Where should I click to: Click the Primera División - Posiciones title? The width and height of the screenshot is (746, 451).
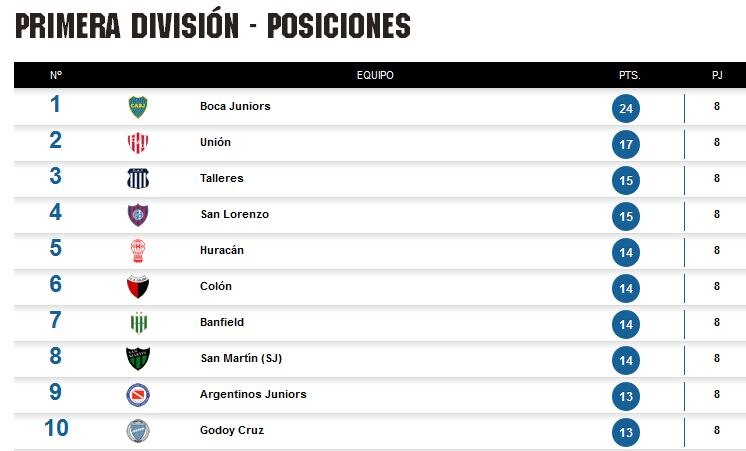[213, 25]
